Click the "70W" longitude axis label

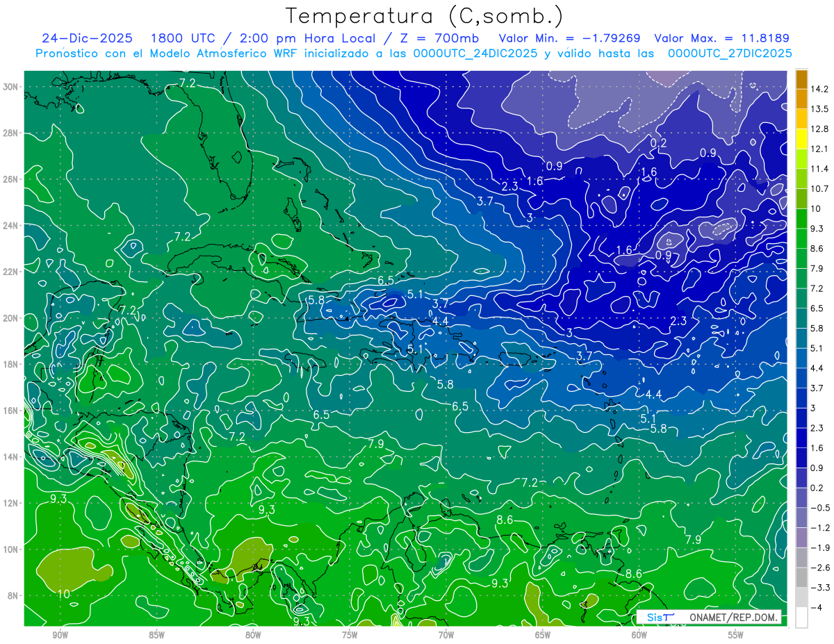coord(446,635)
